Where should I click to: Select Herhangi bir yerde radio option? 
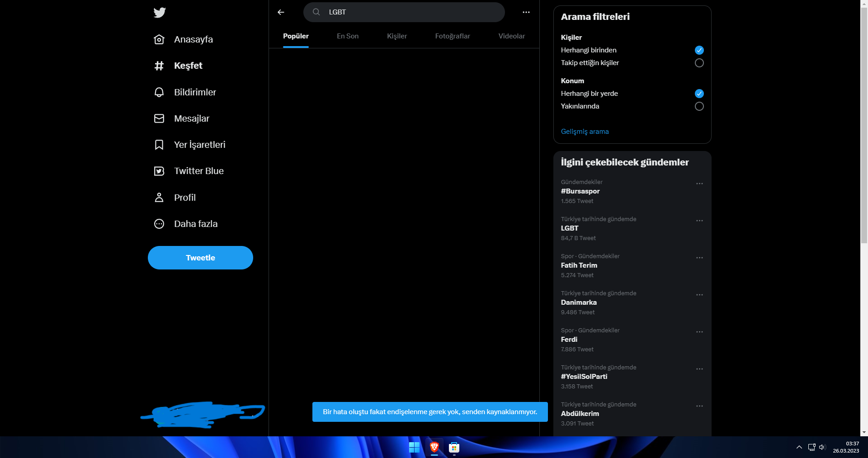tap(699, 94)
